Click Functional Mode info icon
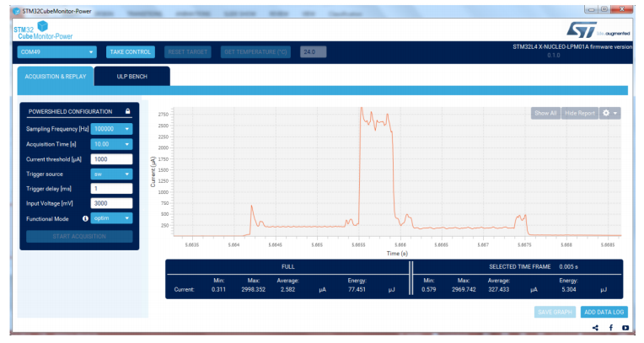Image resolution: width=644 pixels, height=343 pixels. 85,218
